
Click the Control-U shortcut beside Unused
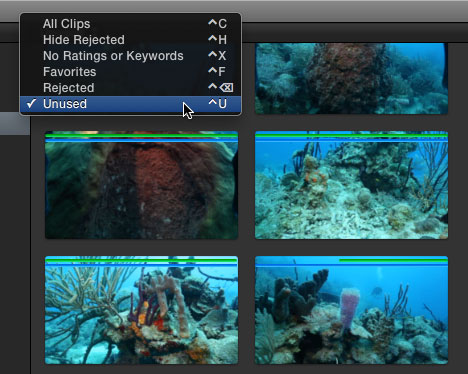click(217, 104)
